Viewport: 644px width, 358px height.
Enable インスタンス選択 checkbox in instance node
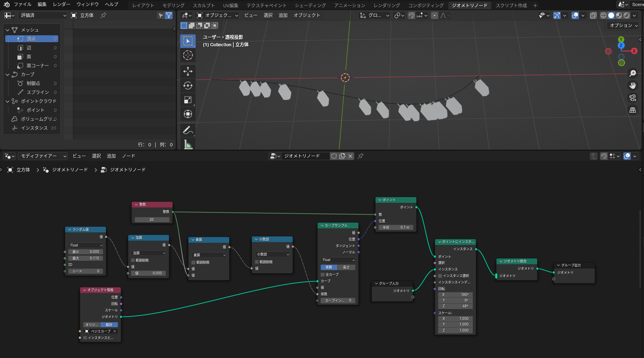coord(440,276)
